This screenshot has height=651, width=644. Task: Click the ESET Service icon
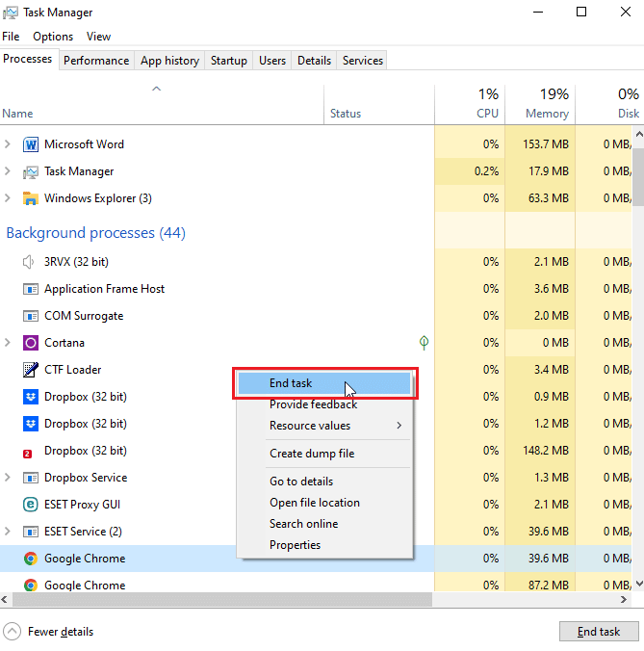(x=30, y=532)
